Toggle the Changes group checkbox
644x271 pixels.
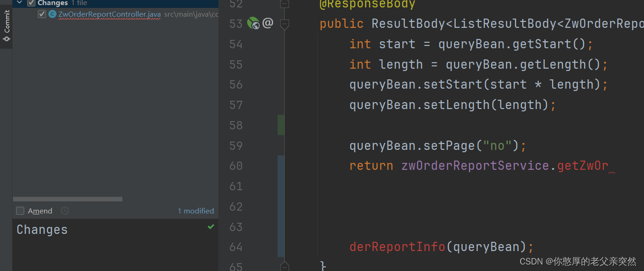coord(31,3)
